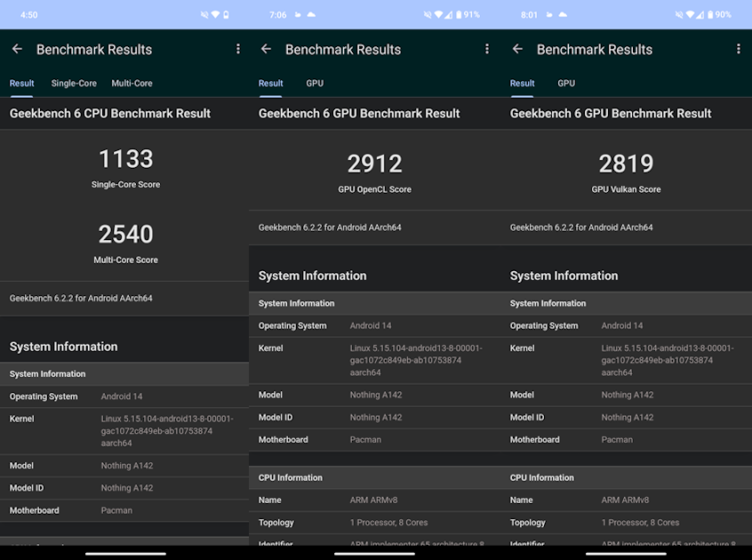Tap navigation gesture bar under CPU screen
The width and height of the screenshot is (752, 560).
coord(125,554)
